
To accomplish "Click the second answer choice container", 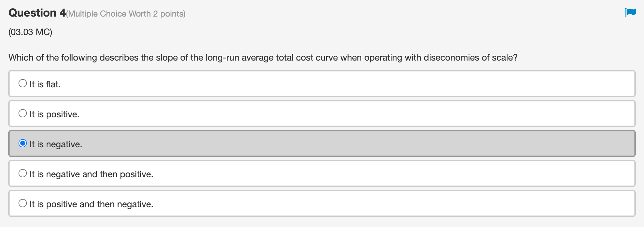I will pos(319,113).
